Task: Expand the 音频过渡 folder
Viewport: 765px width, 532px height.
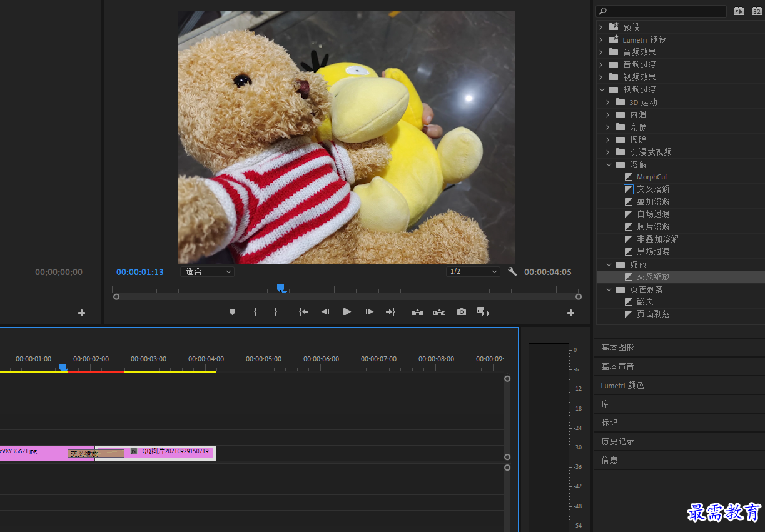Action: tap(601, 64)
